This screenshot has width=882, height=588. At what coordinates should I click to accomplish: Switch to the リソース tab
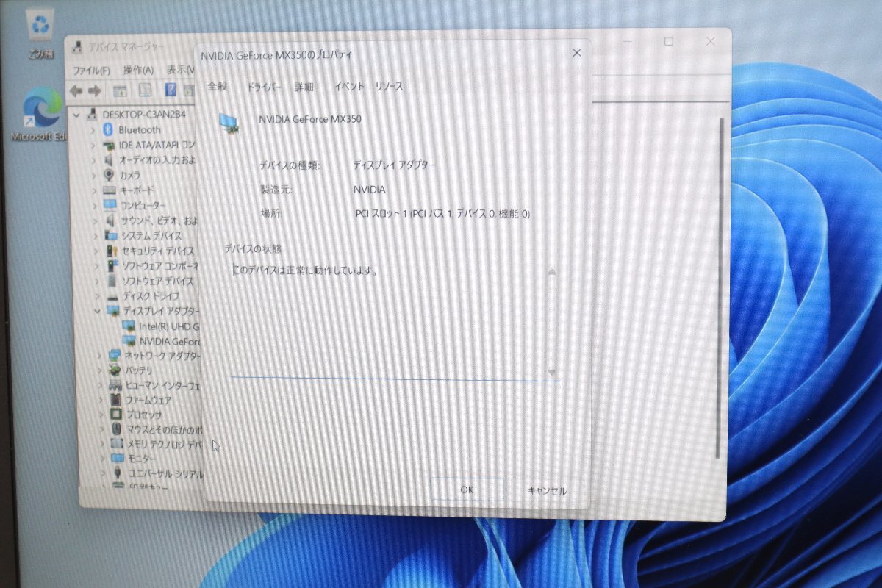[x=389, y=87]
